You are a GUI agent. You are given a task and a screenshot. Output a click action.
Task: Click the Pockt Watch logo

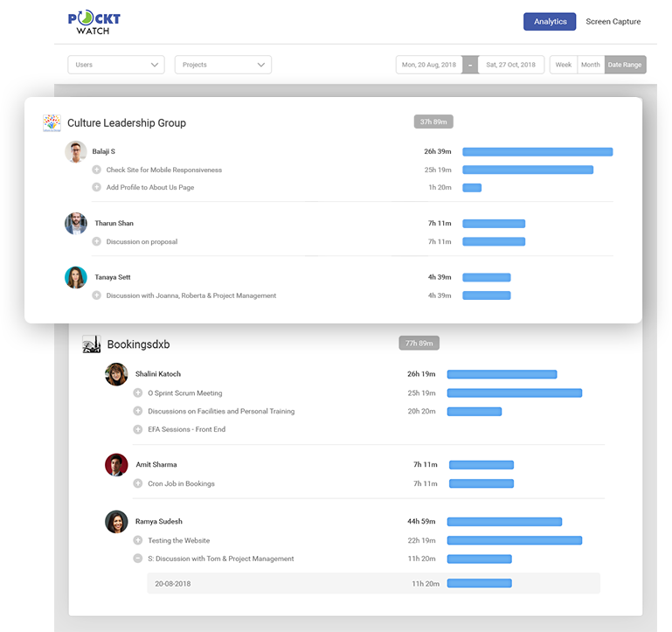coord(94,21)
